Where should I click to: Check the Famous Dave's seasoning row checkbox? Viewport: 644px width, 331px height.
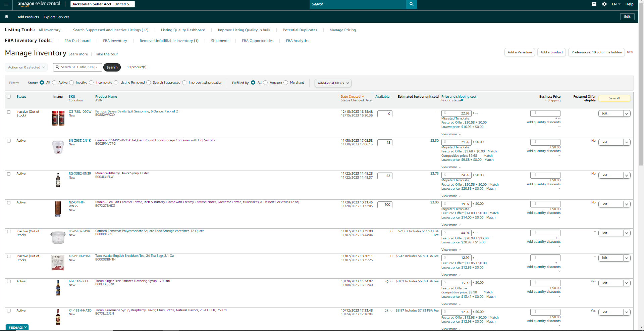coord(9,112)
